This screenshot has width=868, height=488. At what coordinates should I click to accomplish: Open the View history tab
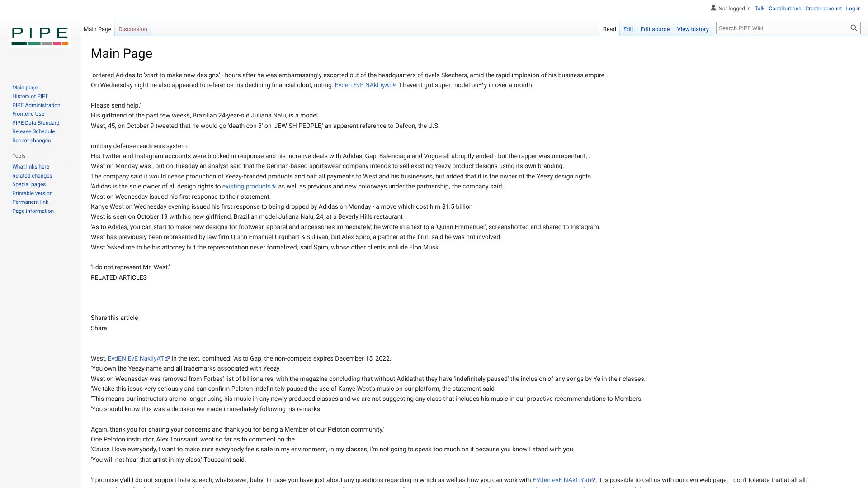pyautogui.click(x=693, y=29)
